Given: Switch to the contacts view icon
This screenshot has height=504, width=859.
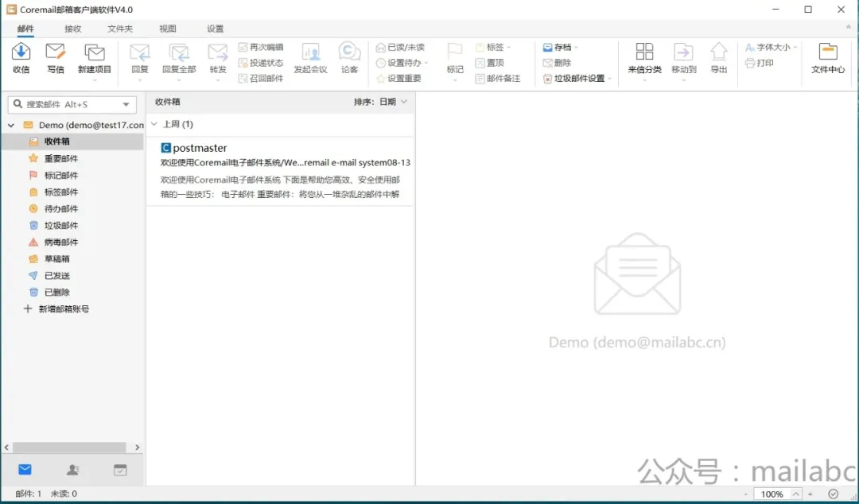Looking at the screenshot, I should (72, 470).
